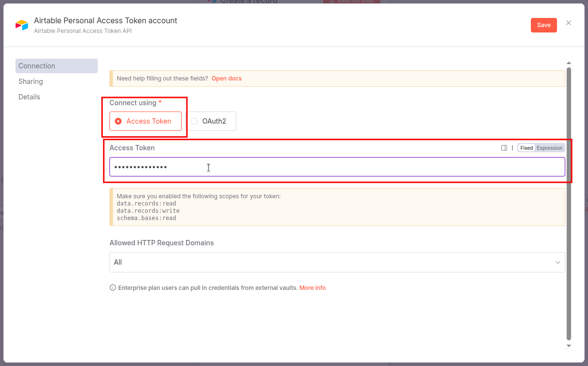Click the credential title Airtable Personal Access Token account
Image resolution: width=588 pixels, height=366 pixels.
[x=106, y=21]
